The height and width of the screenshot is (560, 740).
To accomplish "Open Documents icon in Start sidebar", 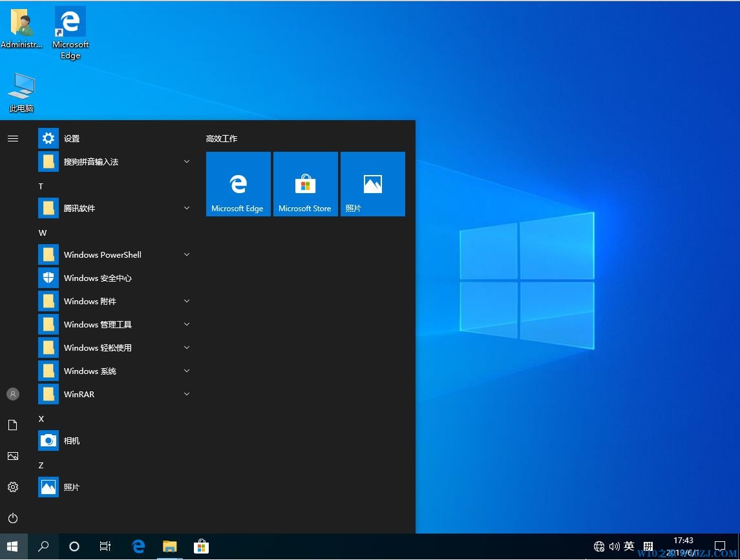I will pos(13,425).
